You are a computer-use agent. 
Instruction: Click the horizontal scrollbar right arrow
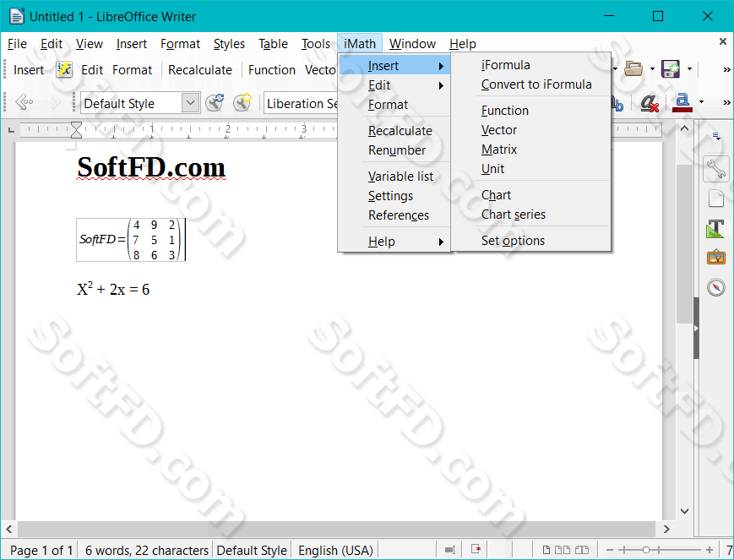click(x=666, y=529)
